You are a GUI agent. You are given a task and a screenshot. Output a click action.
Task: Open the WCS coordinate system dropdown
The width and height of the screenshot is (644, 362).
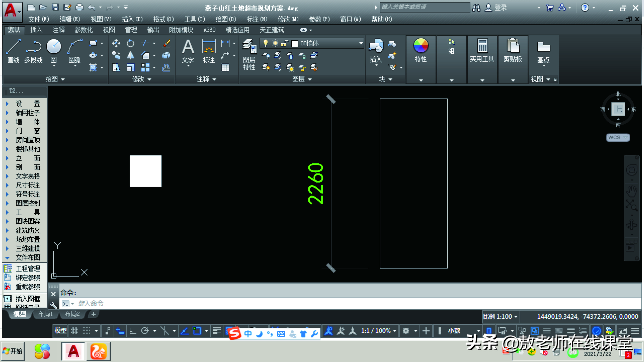pyautogui.click(x=618, y=137)
